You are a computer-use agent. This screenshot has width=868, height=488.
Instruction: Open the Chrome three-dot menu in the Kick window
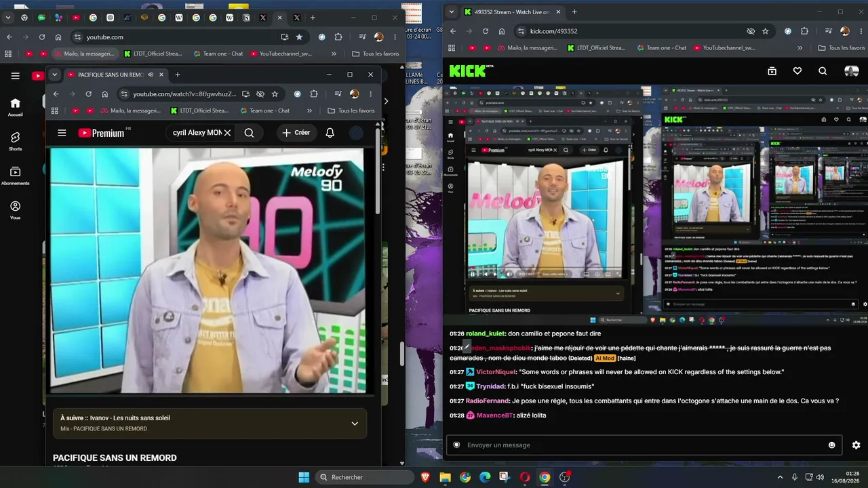(x=860, y=31)
